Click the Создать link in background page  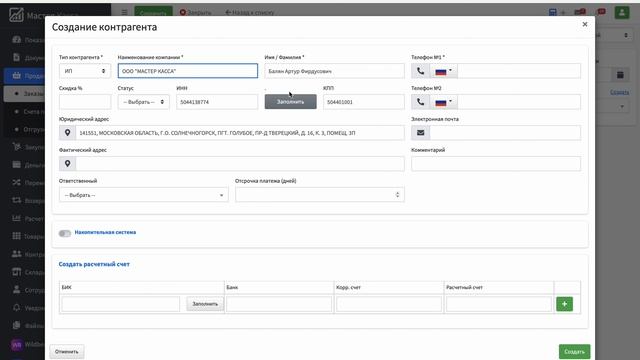tap(619, 92)
